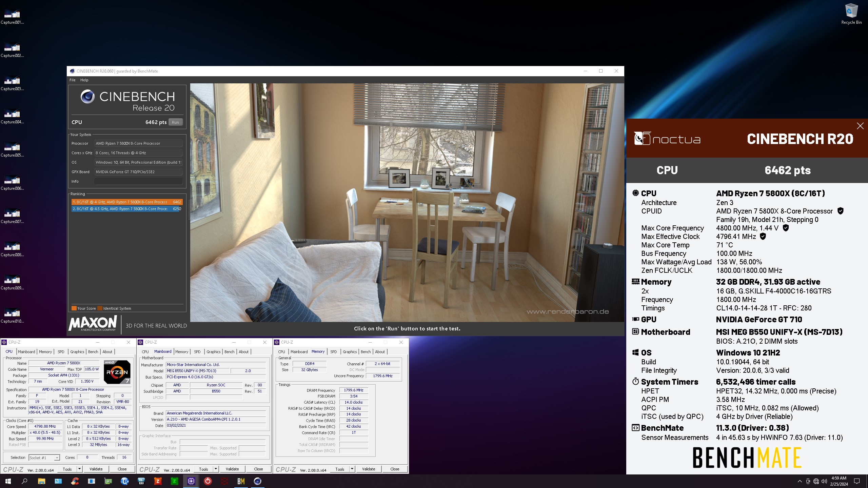The image size is (868, 488).
Task: Switch to CPU-Z via taskbar chip icon
Action: tap(191, 481)
